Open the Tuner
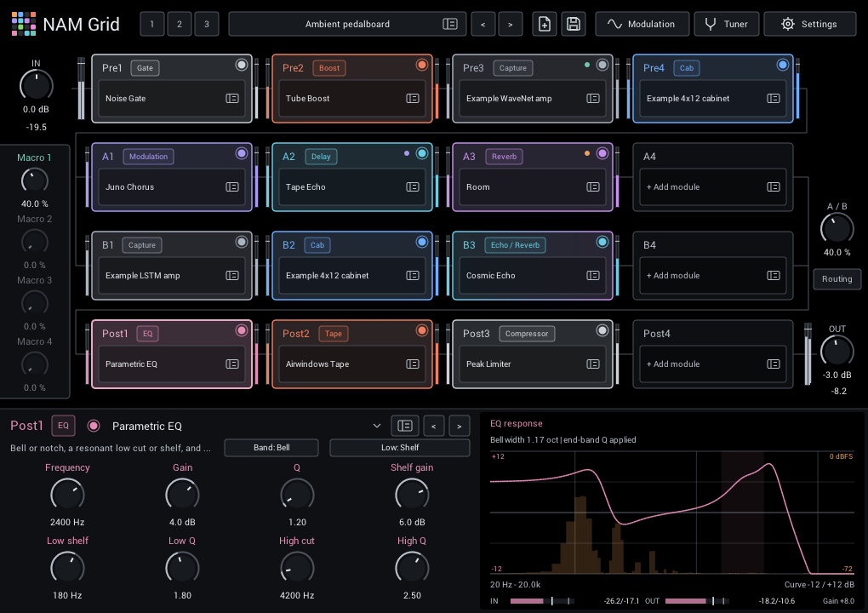This screenshot has height=613, width=868. tap(726, 24)
